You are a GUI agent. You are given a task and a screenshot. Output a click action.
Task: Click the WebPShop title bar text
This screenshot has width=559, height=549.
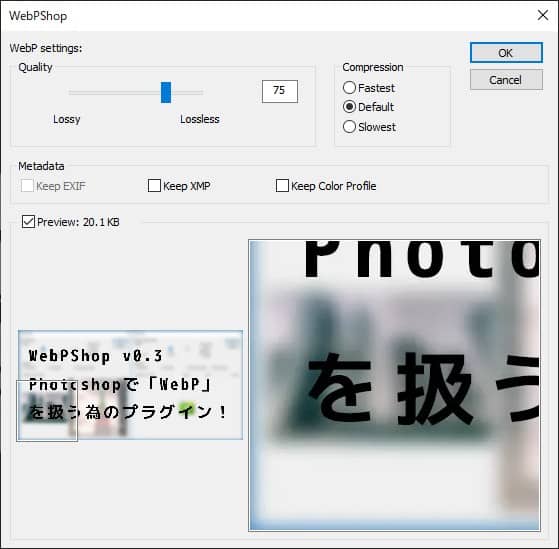[38, 16]
